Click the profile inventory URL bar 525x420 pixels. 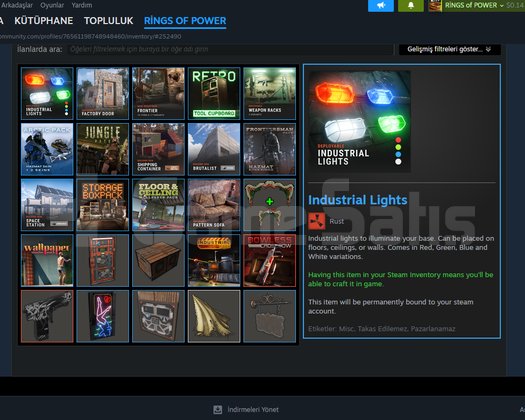point(90,36)
